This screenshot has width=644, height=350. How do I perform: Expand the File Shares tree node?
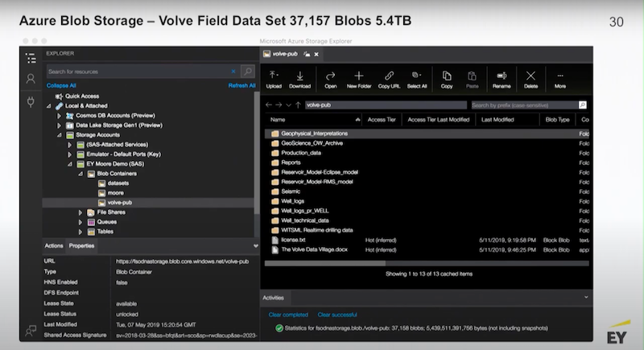[x=80, y=212]
